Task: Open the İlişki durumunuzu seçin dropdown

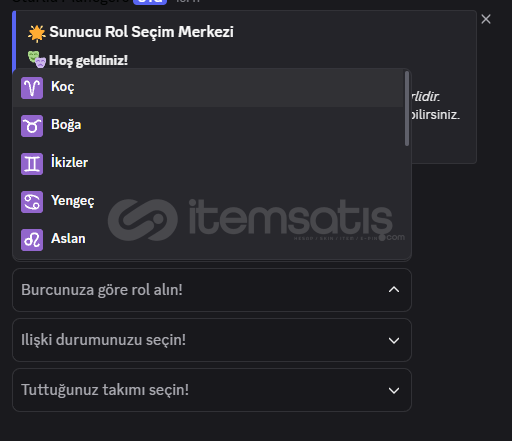Action: coord(212,340)
